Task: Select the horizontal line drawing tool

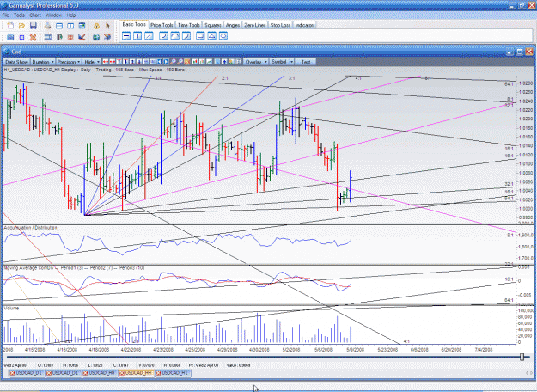Action: point(126,35)
